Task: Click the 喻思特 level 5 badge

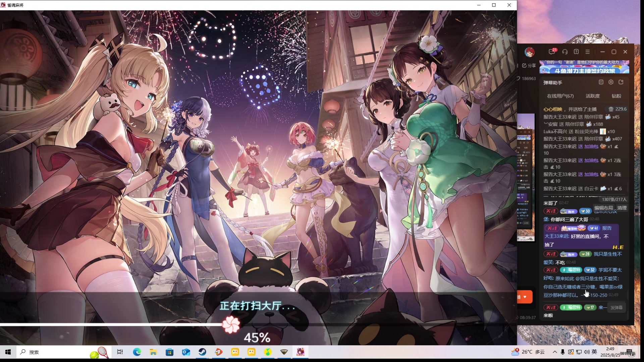Action: pos(571,307)
